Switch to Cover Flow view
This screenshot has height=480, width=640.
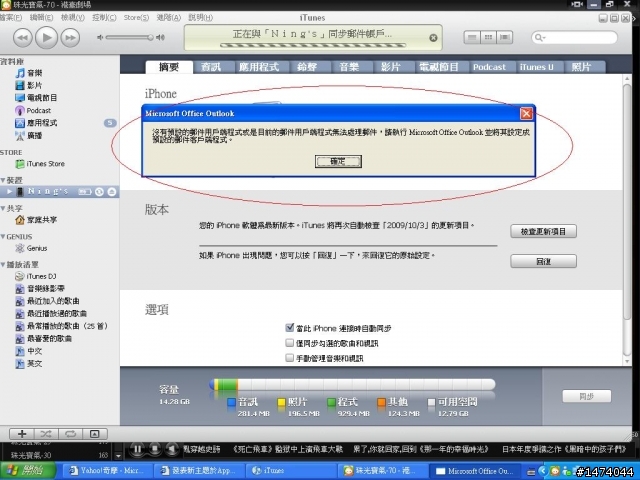coord(504,38)
